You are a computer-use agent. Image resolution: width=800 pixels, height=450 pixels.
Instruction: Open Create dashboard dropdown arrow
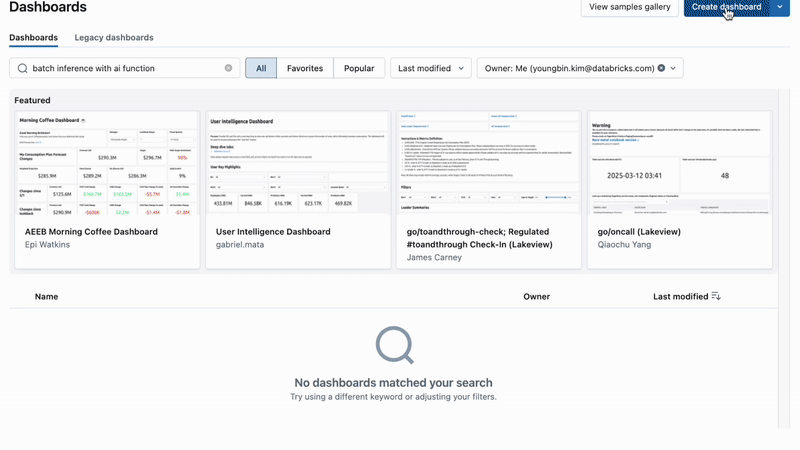[x=780, y=7]
